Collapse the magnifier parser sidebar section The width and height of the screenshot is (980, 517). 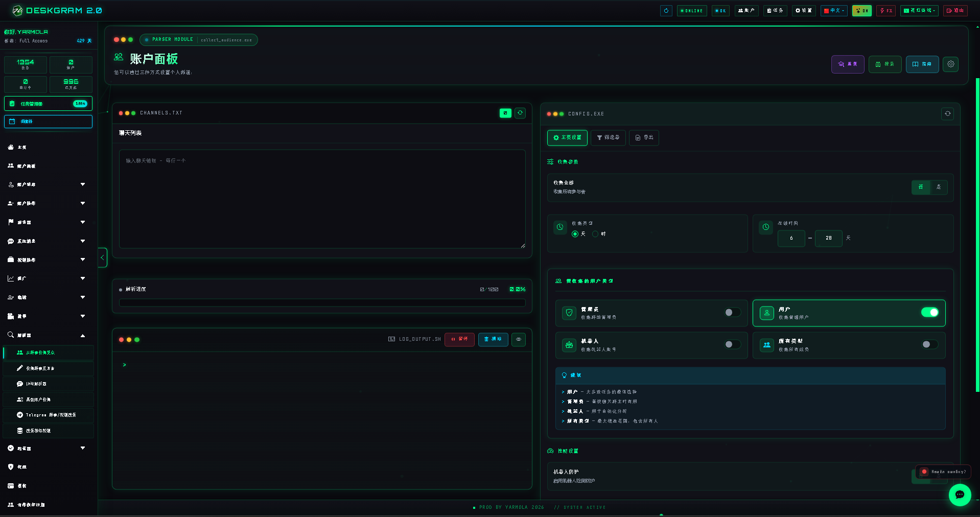(x=48, y=335)
